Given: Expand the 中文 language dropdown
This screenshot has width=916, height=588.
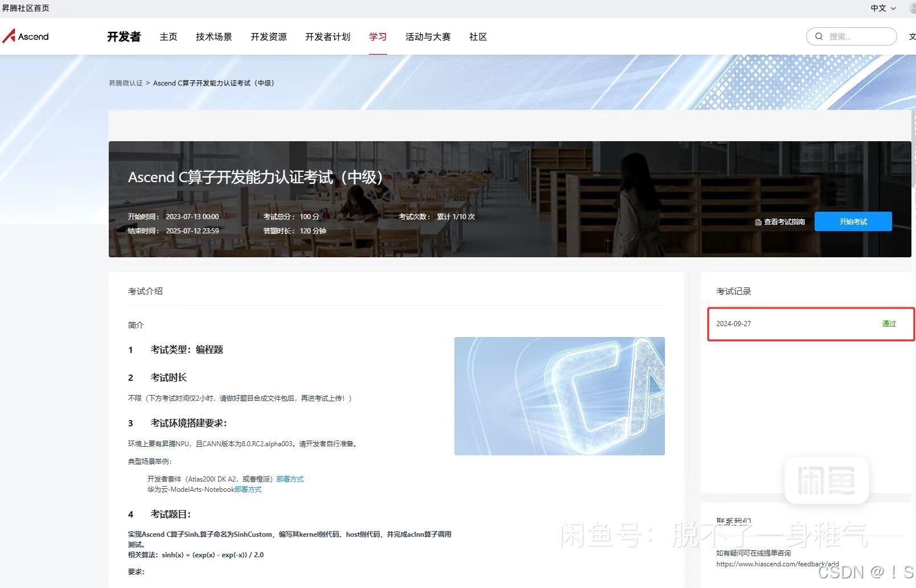Looking at the screenshot, I should 881,8.
